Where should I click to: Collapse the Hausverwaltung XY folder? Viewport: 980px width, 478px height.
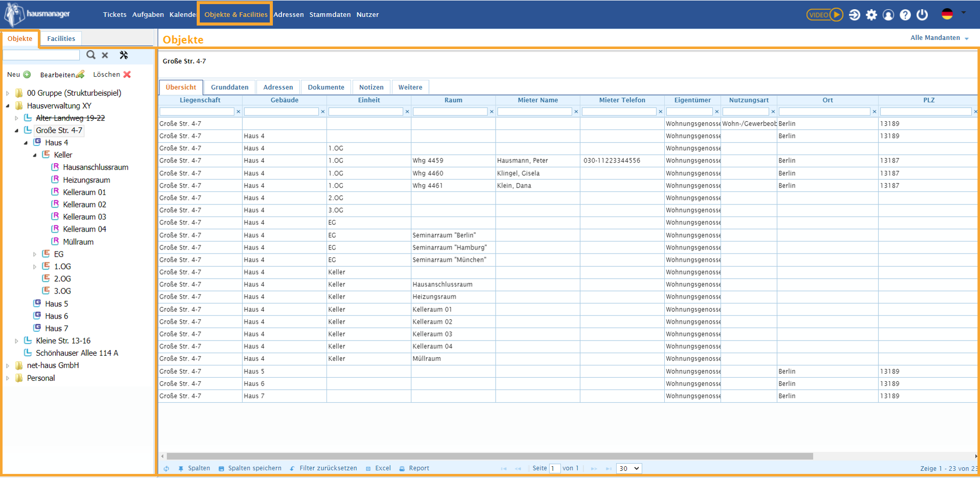8,106
